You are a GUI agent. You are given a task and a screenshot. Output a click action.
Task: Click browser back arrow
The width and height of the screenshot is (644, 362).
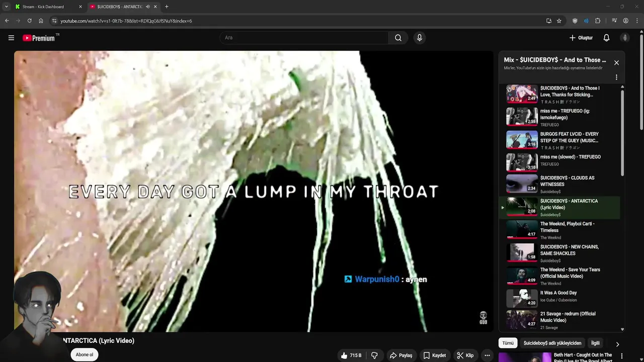point(7,21)
